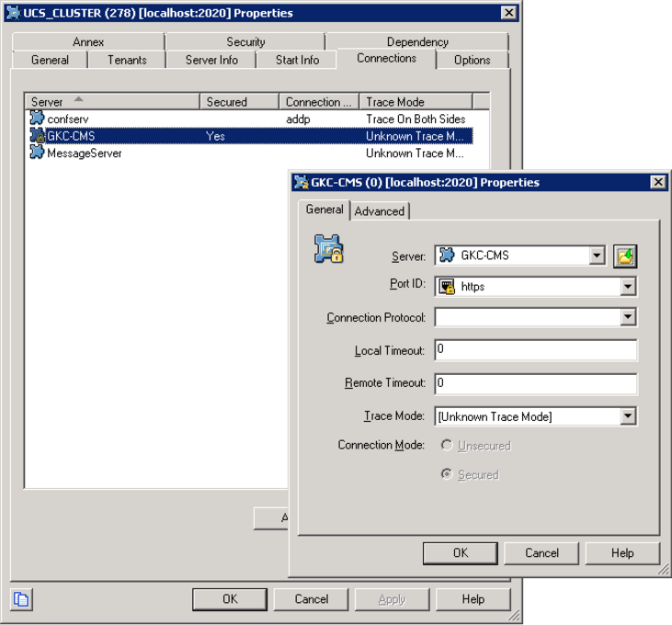Select the Unsecured connection mode radio button
This screenshot has width=672, height=625.
tap(447, 446)
